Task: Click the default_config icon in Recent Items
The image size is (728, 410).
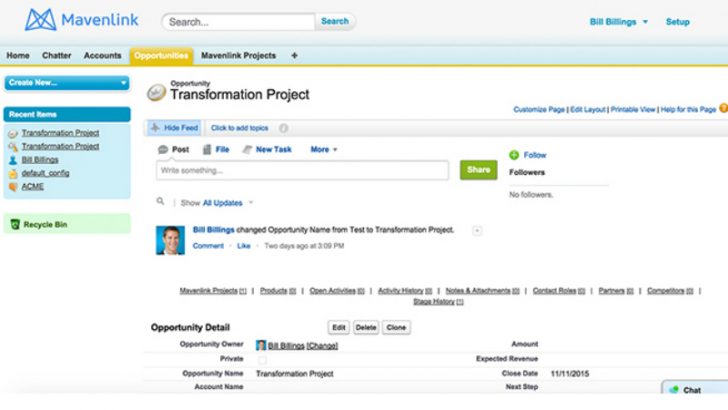Action: (x=13, y=174)
